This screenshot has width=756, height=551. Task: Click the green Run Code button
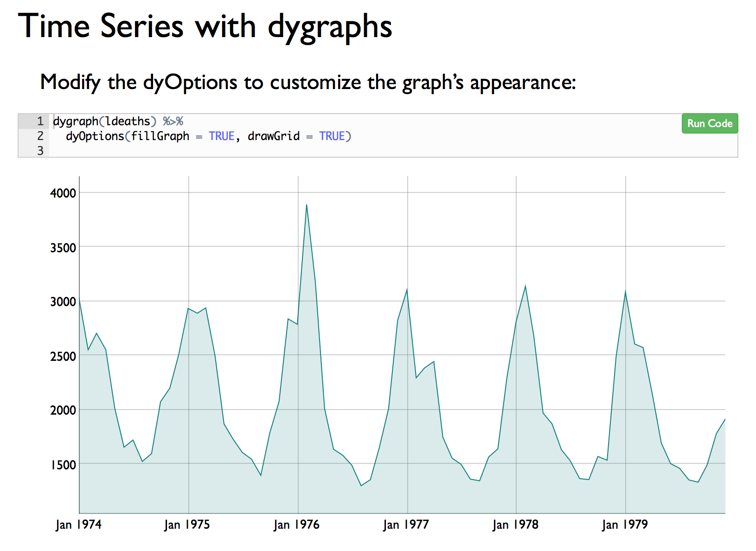[x=709, y=124]
